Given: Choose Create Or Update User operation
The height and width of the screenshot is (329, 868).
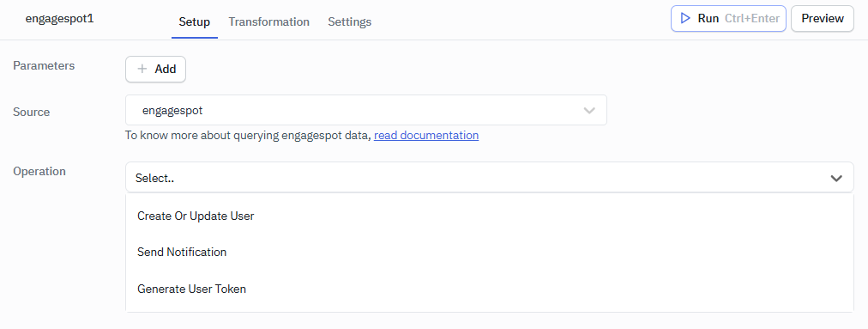Looking at the screenshot, I should tap(490, 216).
